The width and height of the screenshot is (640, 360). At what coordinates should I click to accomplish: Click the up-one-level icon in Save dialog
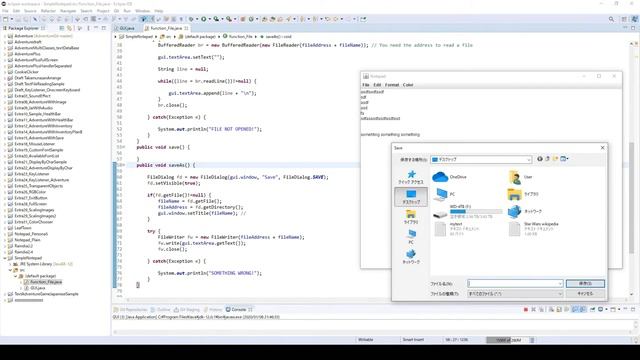click(x=547, y=159)
